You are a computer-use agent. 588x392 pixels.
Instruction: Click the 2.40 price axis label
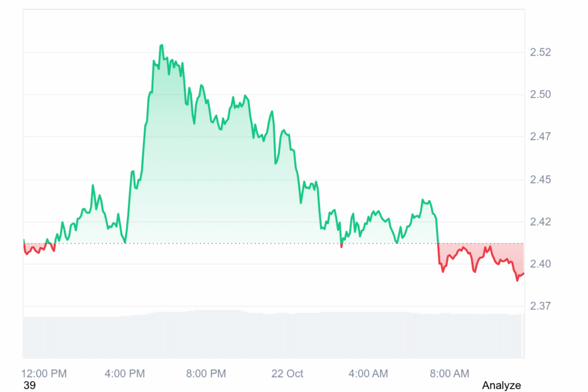coord(540,264)
